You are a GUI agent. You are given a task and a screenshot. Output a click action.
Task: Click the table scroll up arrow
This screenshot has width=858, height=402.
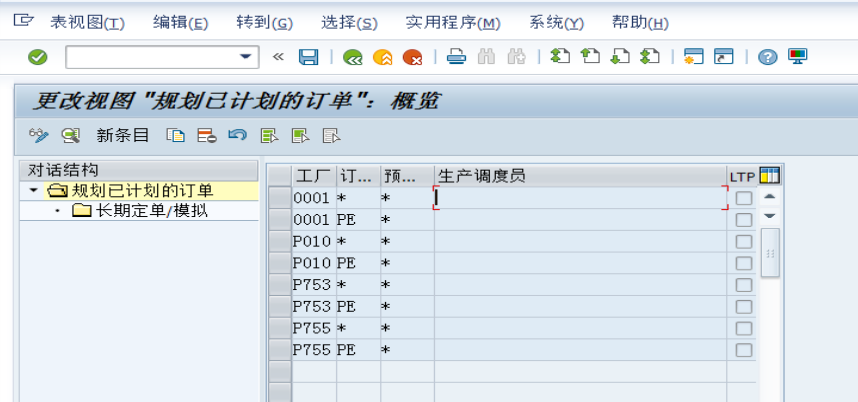click(x=770, y=196)
